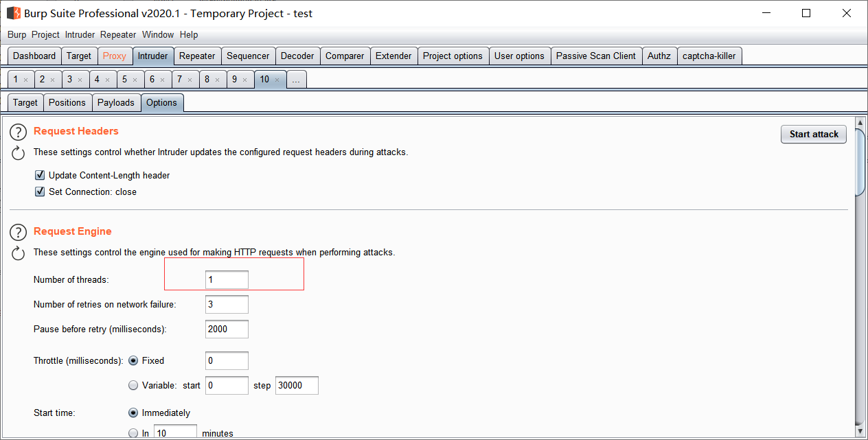The width and height of the screenshot is (868, 440).
Task: Open help for Request Headers section
Action: pyautogui.click(x=19, y=132)
